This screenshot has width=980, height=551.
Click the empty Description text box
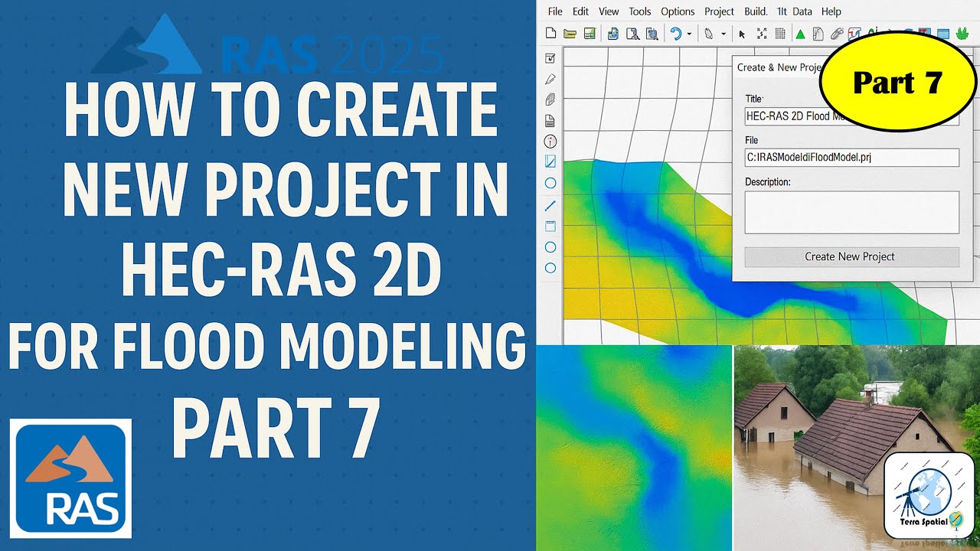coord(851,212)
